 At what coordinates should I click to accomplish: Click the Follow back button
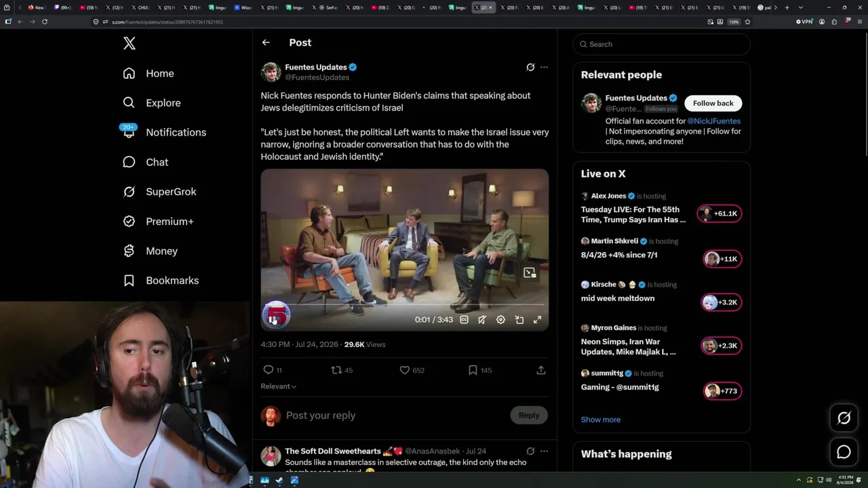(713, 103)
